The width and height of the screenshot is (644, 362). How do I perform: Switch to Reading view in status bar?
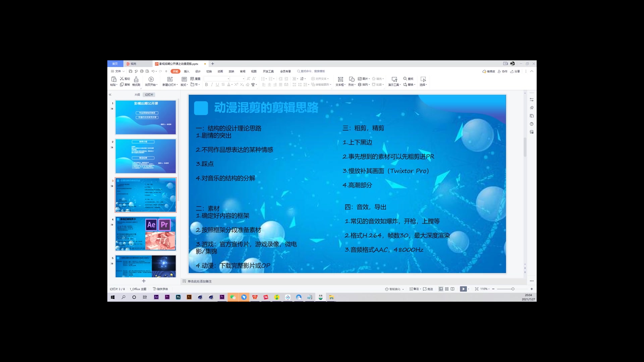coord(452,289)
